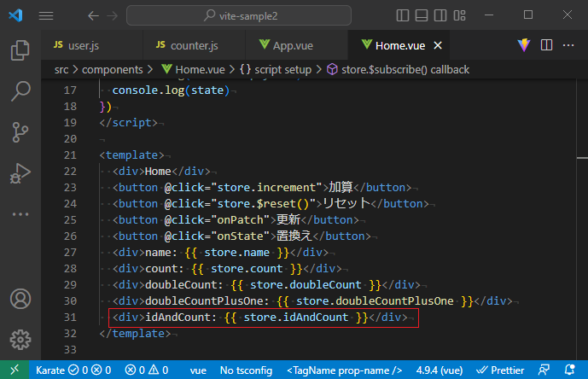Toggle the primary side bar
The image size is (588, 379).
[x=402, y=15]
